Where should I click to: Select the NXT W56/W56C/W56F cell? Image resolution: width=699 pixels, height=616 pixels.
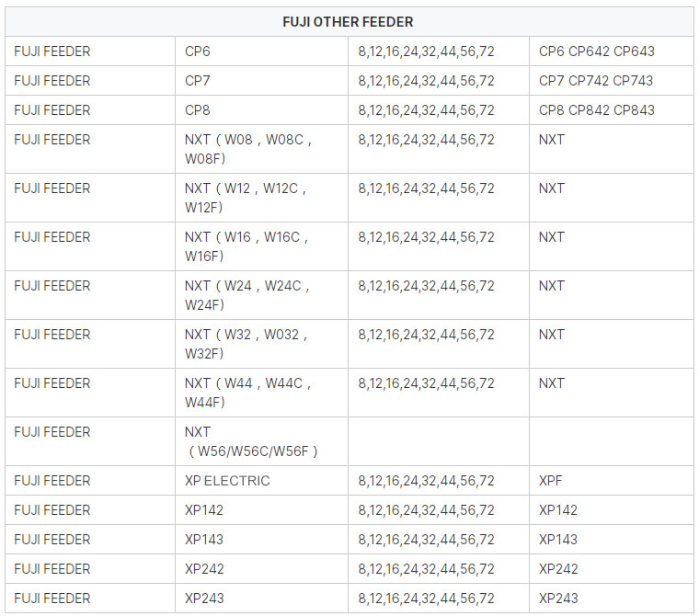(x=262, y=441)
